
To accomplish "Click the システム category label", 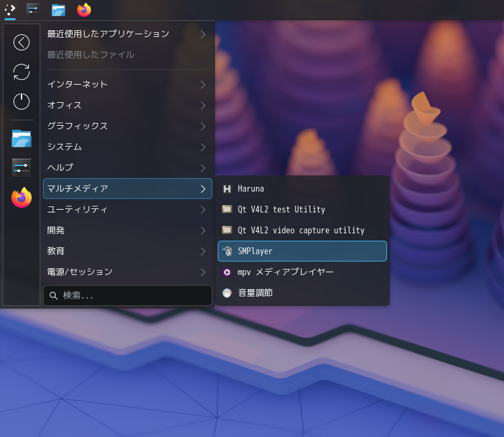I will (65, 147).
